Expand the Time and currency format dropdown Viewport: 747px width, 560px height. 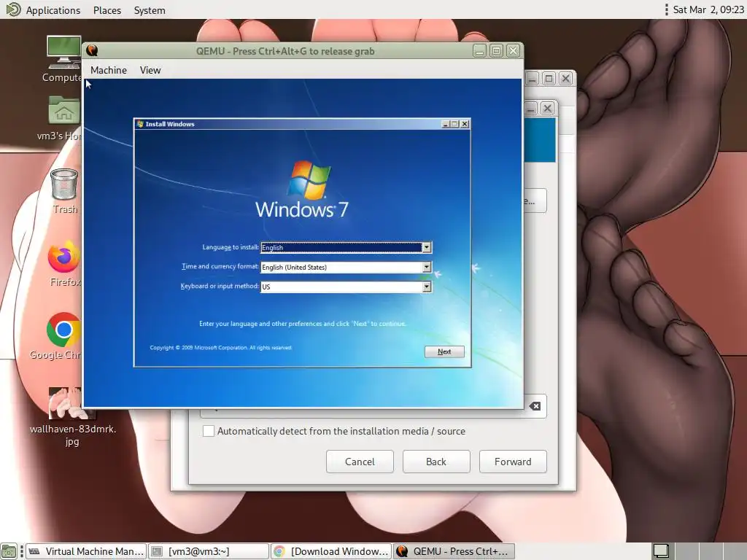point(426,267)
